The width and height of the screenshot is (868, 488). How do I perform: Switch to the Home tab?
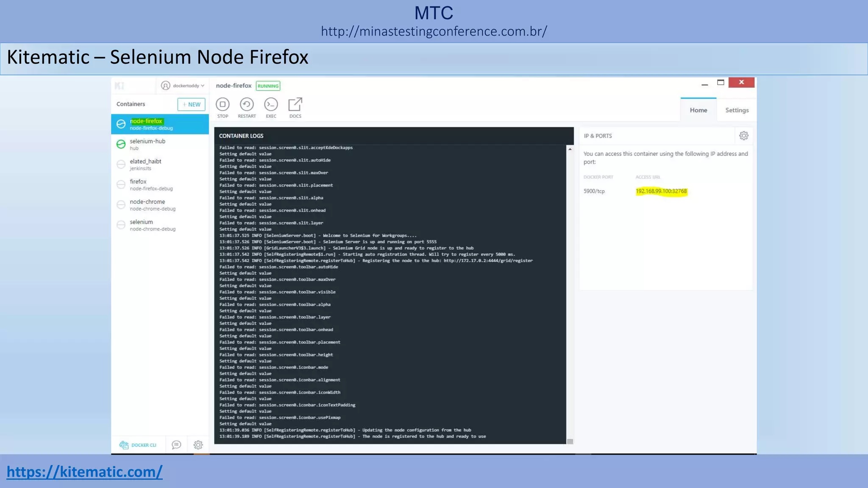(x=698, y=110)
